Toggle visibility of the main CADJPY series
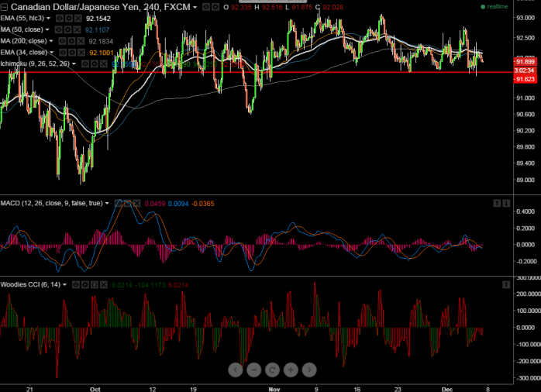The image size is (541, 392). coord(206,7)
